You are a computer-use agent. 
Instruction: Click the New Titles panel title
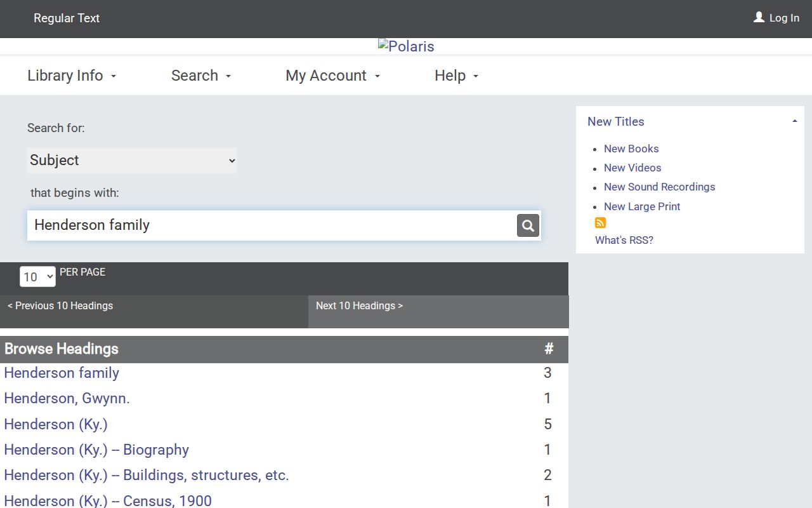pyautogui.click(x=616, y=121)
